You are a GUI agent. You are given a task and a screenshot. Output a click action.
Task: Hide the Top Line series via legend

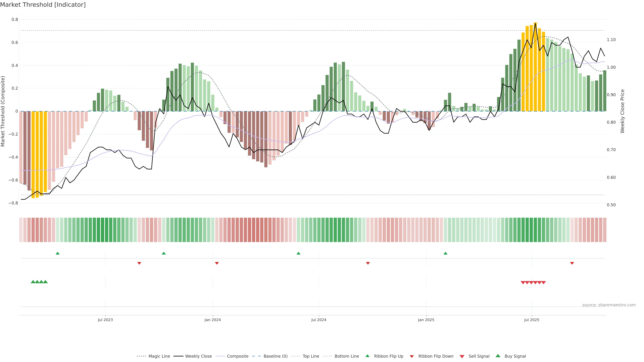click(x=311, y=356)
